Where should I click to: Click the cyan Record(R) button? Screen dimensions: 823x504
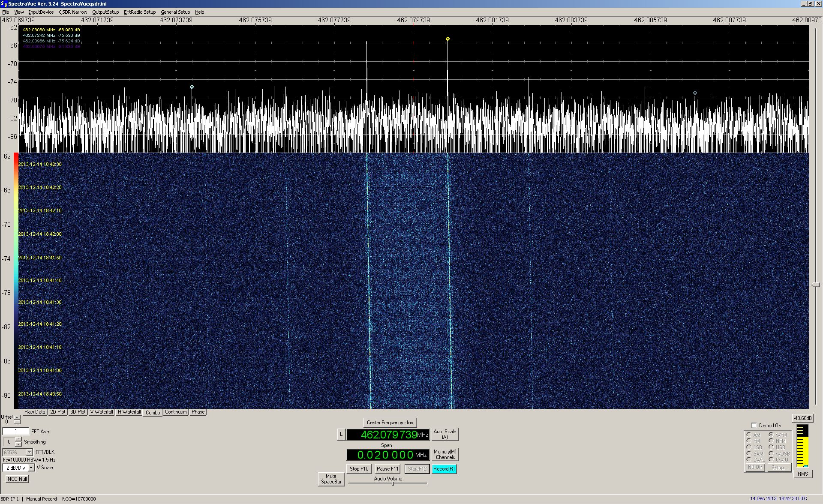pyautogui.click(x=444, y=469)
